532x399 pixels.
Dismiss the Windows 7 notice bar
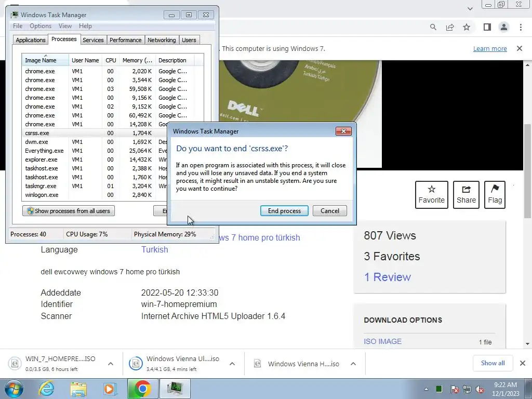(520, 48)
